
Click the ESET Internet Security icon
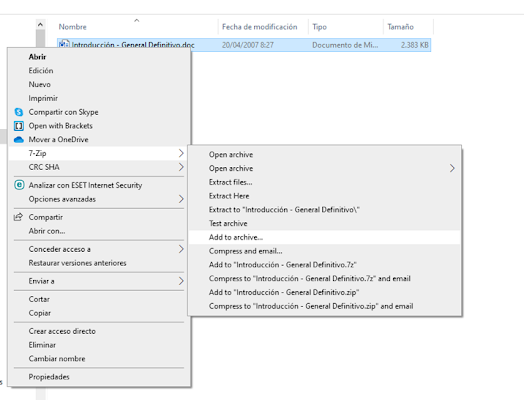coord(19,185)
